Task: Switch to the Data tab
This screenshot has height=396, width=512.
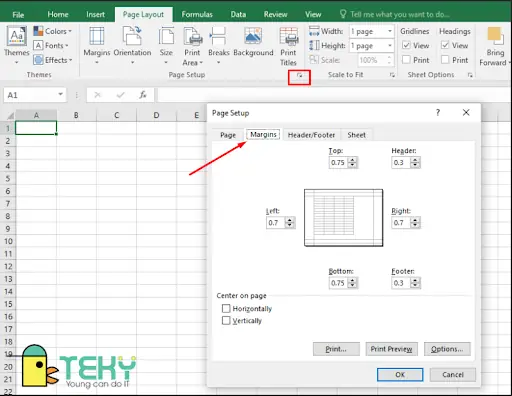Action: pyautogui.click(x=238, y=14)
